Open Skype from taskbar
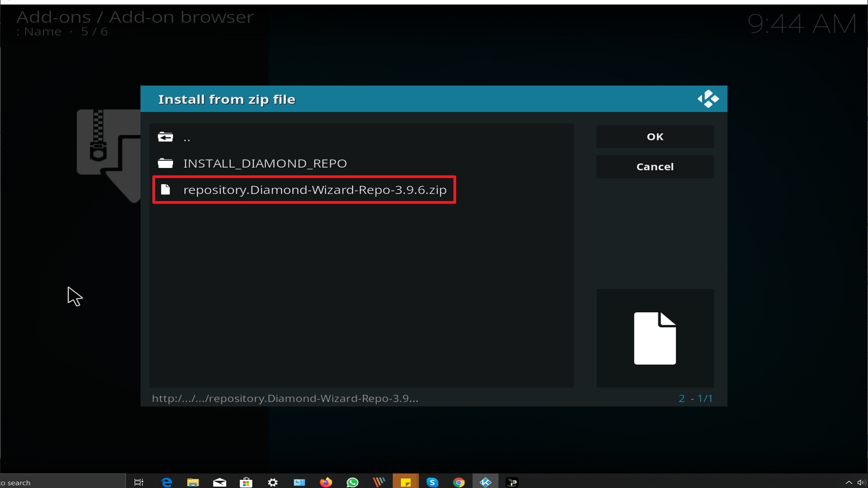This screenshot has width=868, height=488. coord(432,482)
